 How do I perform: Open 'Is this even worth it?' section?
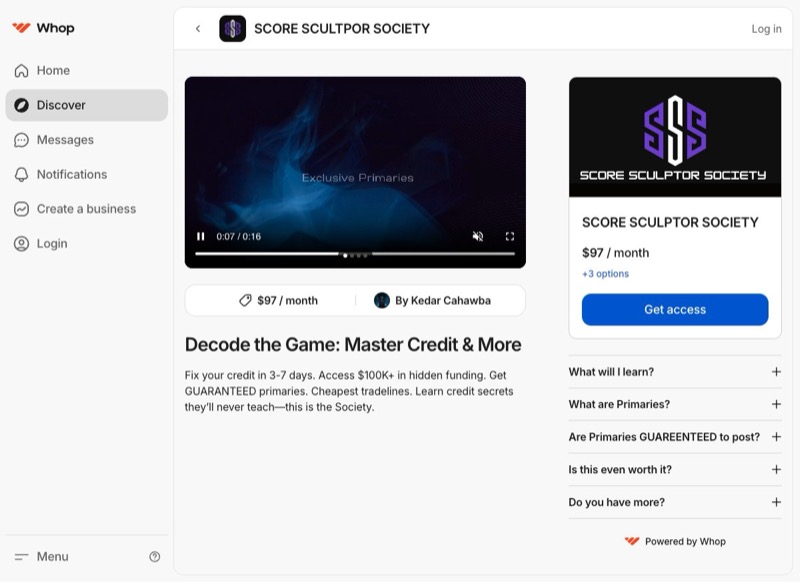674,469
